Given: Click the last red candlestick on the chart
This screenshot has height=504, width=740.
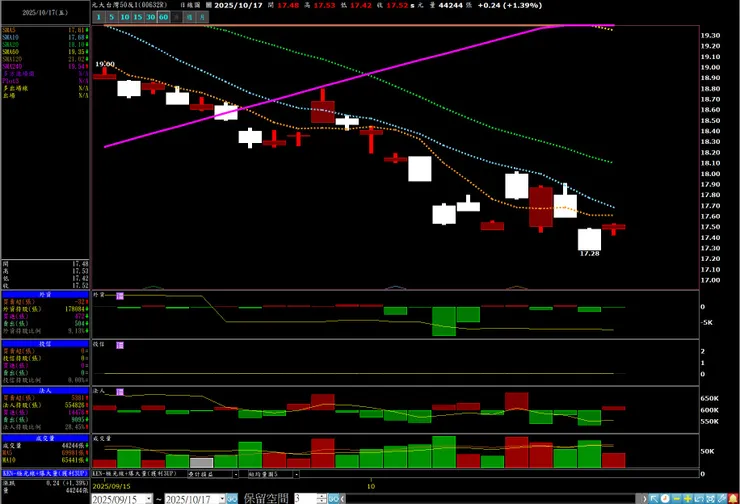Looking at the screenshot, I should (x=614, y=228).
